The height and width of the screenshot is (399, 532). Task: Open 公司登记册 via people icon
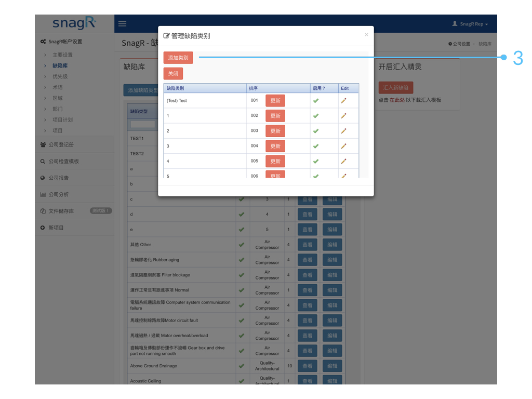(43, 144)
